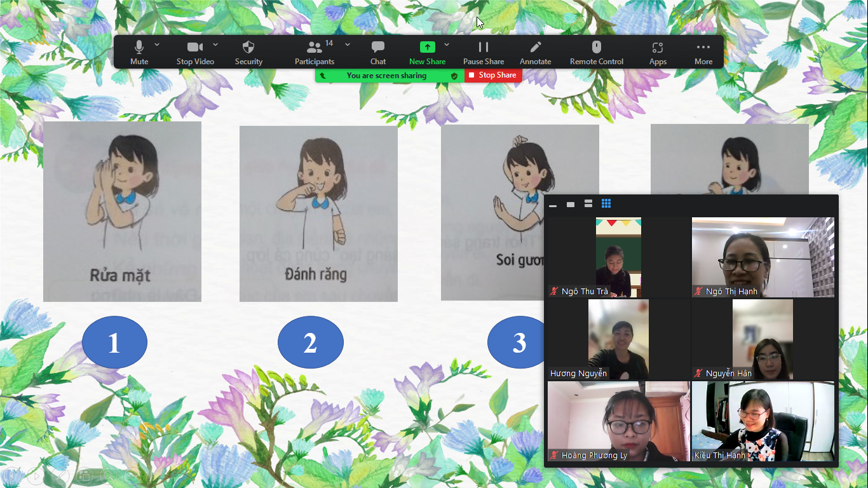Viewport: 868px width, 488px height.
Task: Open Zoom Apps
Action: (x=658, y=52)
